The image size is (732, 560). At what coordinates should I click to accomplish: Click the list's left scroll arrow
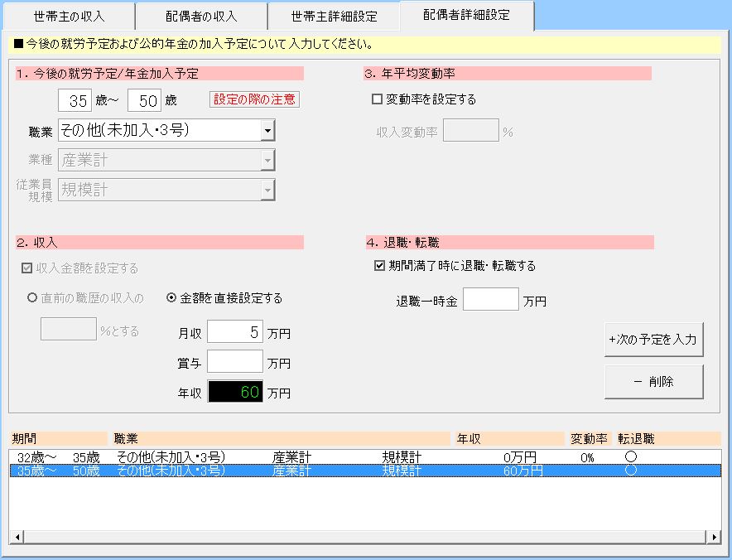tap(16, 538)
